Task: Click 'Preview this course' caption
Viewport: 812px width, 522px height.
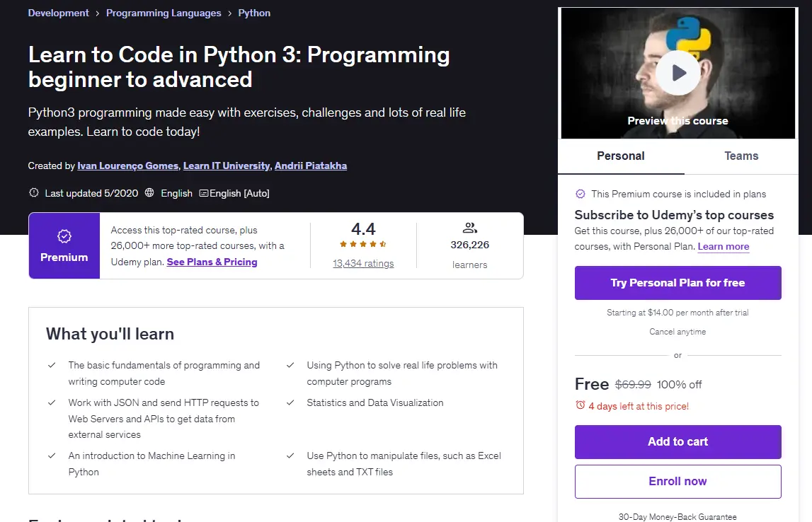Action: click(677, 120)
